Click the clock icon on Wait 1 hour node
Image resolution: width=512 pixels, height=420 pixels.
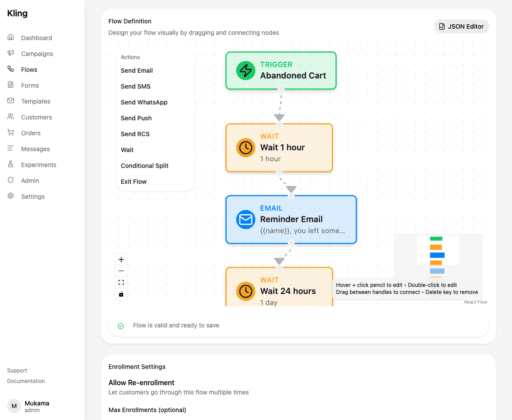pyautogui.click(x=246, y=148)
